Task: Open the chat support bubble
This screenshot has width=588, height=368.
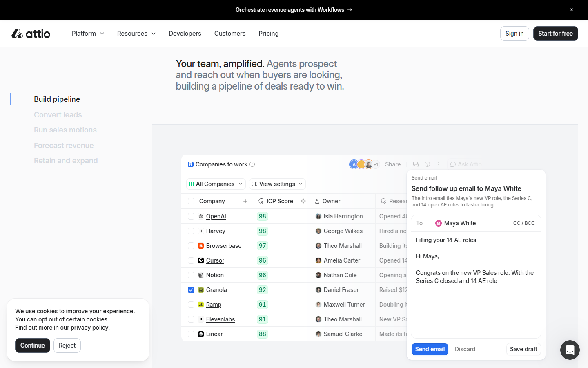Action: pos(570,350)
